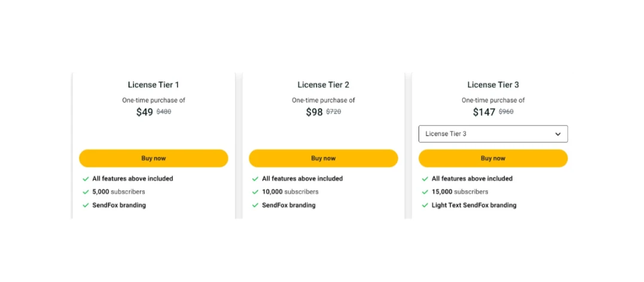Click Buy now for License Tier 3
The height and width of the screenshot is (282, 644).
pos(493,158)
